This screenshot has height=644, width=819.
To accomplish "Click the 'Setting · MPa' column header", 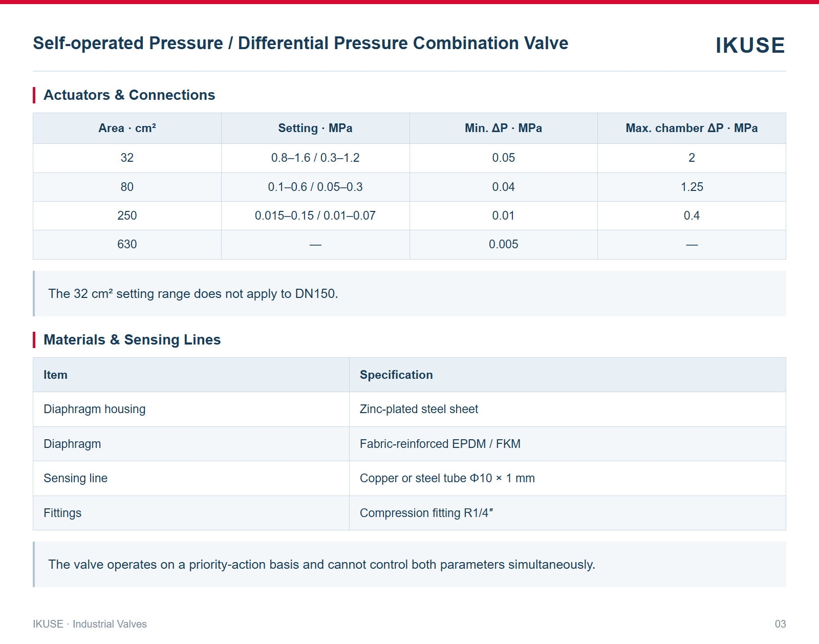I will (315, 128).
